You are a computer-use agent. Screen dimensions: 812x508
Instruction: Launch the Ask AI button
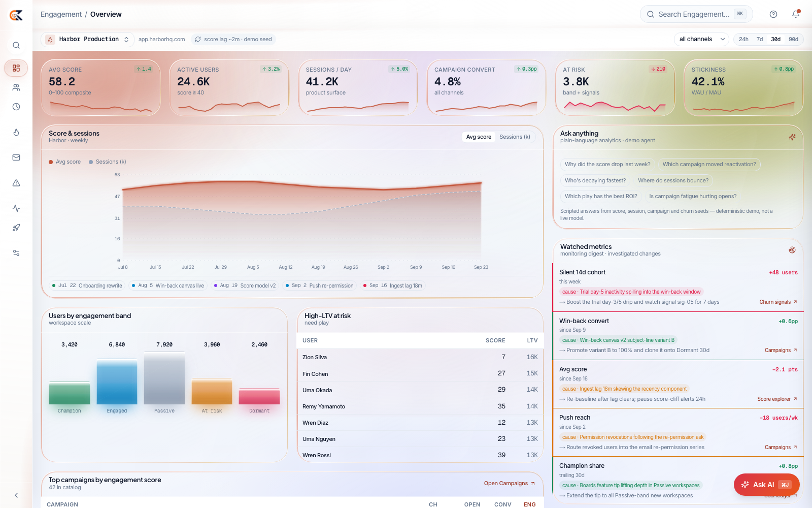[766, 485]
